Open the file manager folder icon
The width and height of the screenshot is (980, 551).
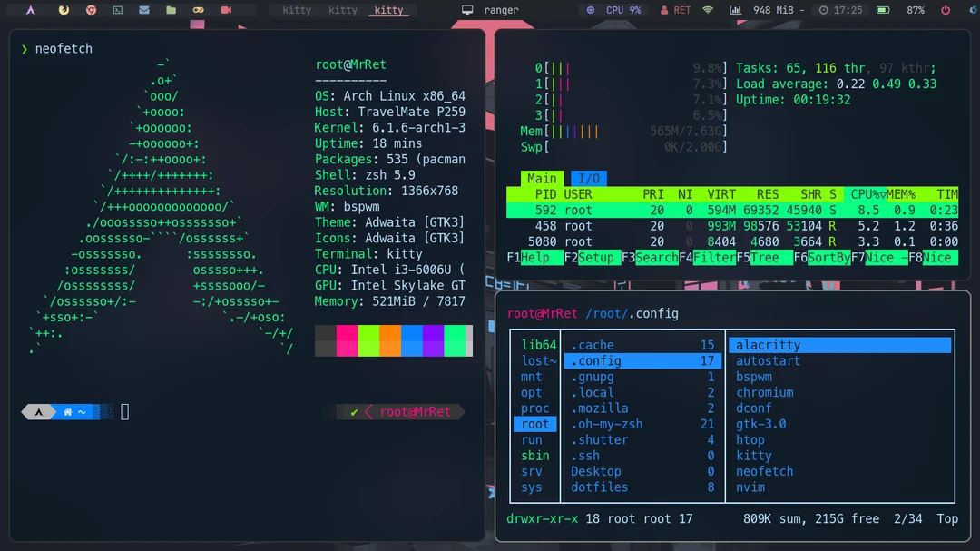(x=171, y=9)
